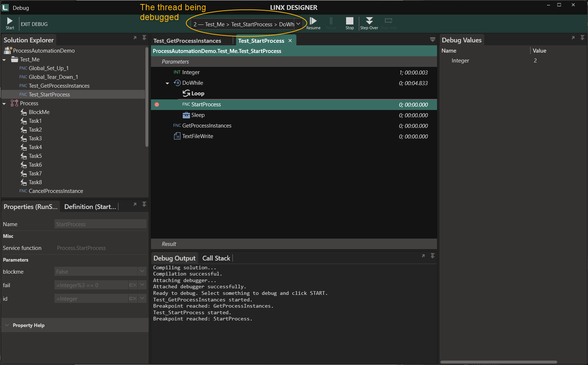Select the Test_StartProcess designer tab
The width and height of the screenshot is (588, 365).
click(x=261, y=41)
